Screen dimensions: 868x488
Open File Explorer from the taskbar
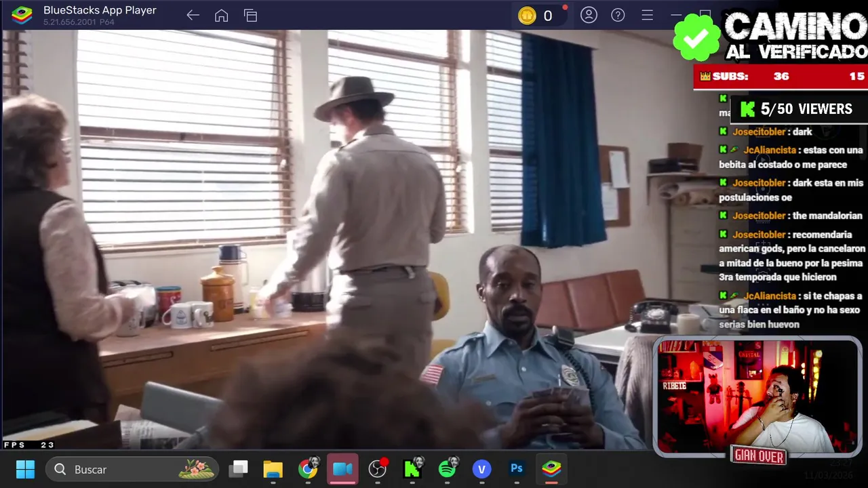pyautogui.click(x=273, y=469)
